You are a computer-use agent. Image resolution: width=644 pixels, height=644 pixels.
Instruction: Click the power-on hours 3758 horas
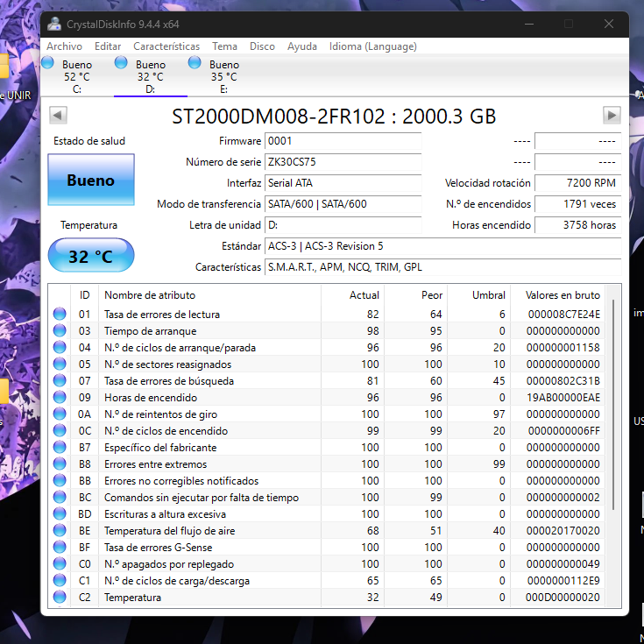click(577, 225)
